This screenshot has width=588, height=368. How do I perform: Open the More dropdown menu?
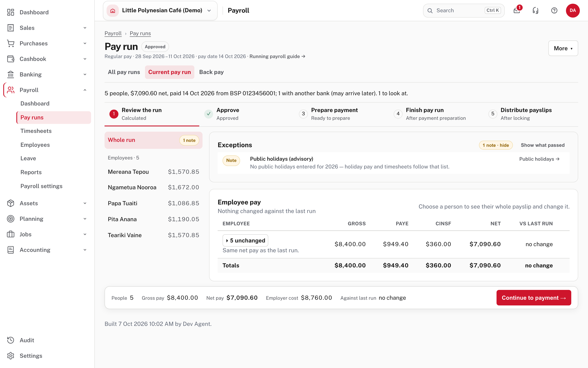(x=563, y=48)
